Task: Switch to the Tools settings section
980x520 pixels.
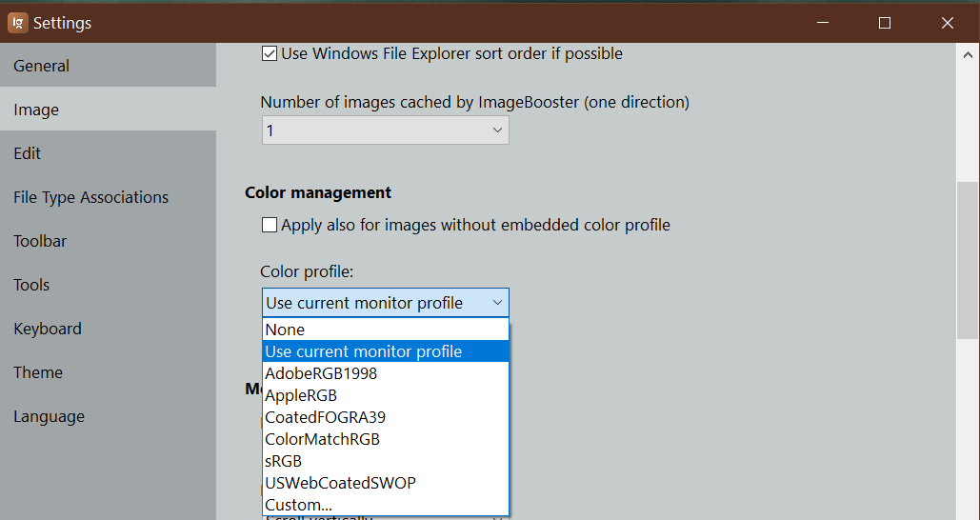Action: click(108, 285)
